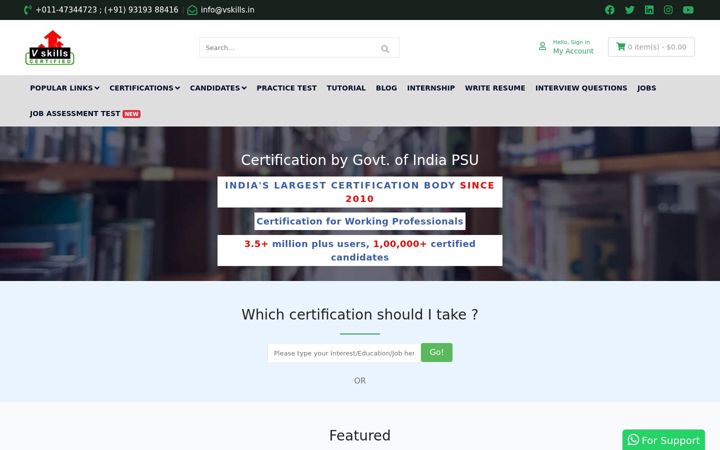
Task: Click Certification for Working Professionals banner text
Action: click(x=360, y=221)
